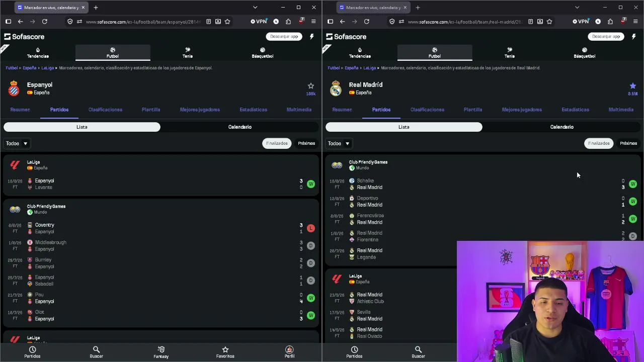Go back in the Real Madrid browser window
Screen dimensions: 644x362
coord(342,22)
